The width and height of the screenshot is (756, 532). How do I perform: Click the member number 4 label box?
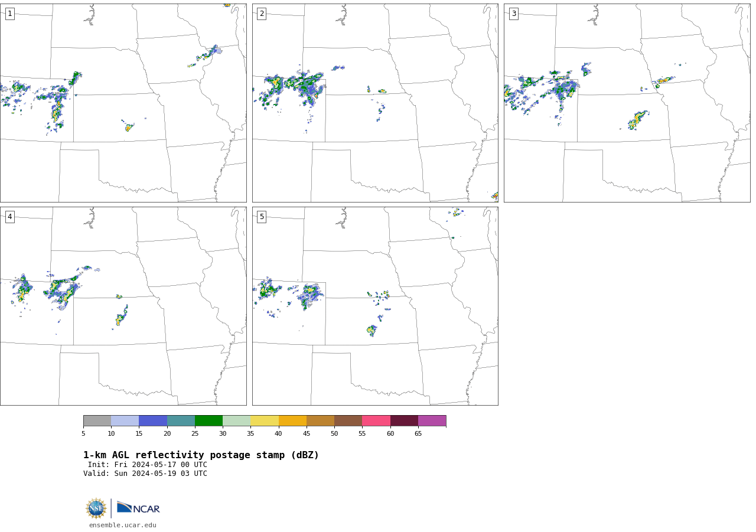pyautogui.click(x=9, y=217)
